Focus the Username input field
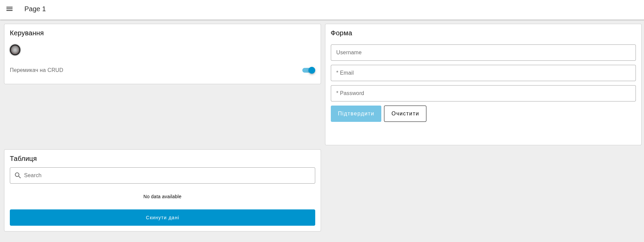The image size is (644, 242). click(x=483, y=53)
